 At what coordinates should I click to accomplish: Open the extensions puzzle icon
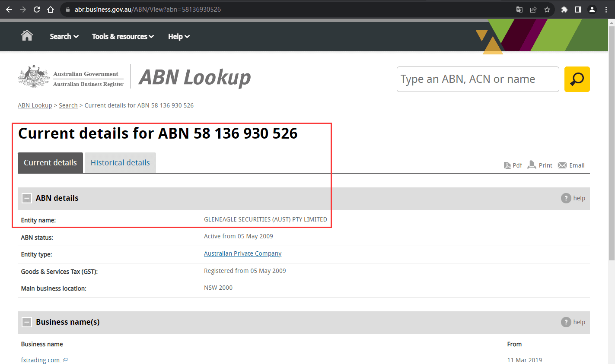click(x=564, y=9)
